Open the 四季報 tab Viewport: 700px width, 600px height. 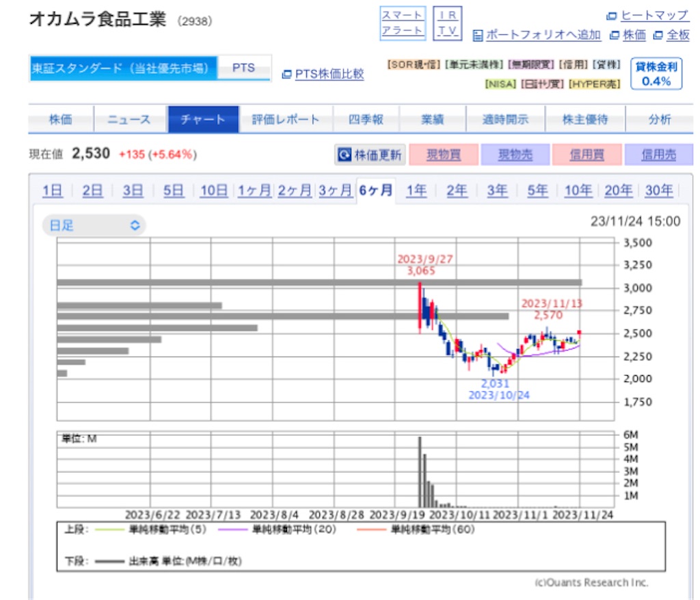coord(366,119)
